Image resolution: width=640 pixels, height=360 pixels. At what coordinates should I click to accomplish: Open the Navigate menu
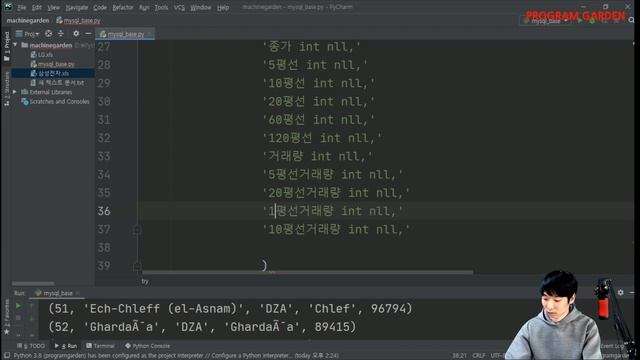(77, 7)
